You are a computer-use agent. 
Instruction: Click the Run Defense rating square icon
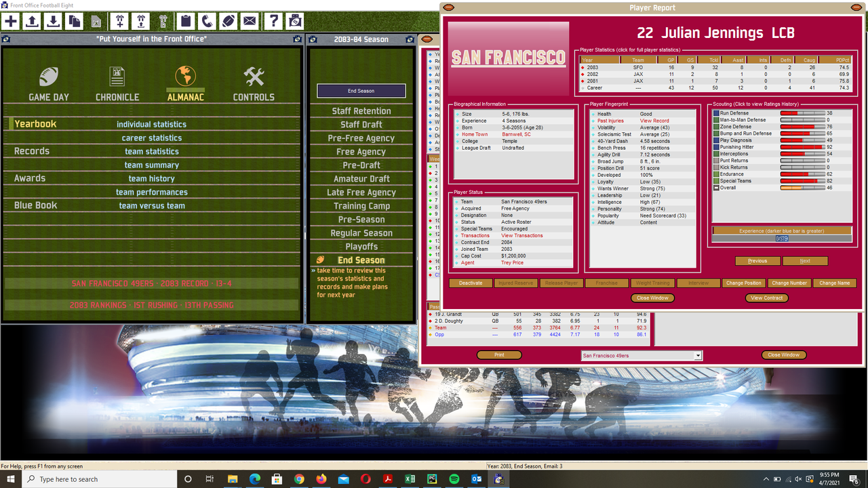(x=716, y=113)
